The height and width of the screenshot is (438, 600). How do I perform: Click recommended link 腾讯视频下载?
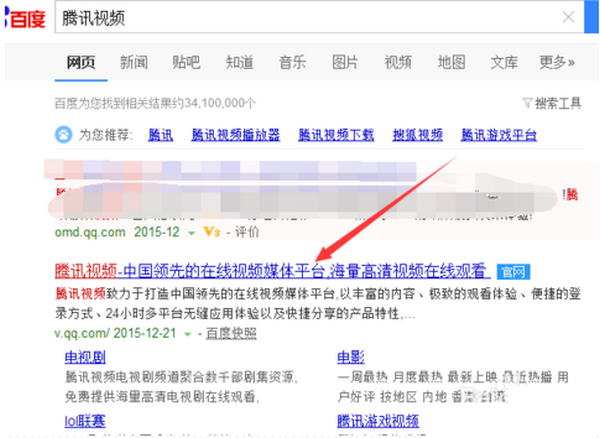click(336, 135)
